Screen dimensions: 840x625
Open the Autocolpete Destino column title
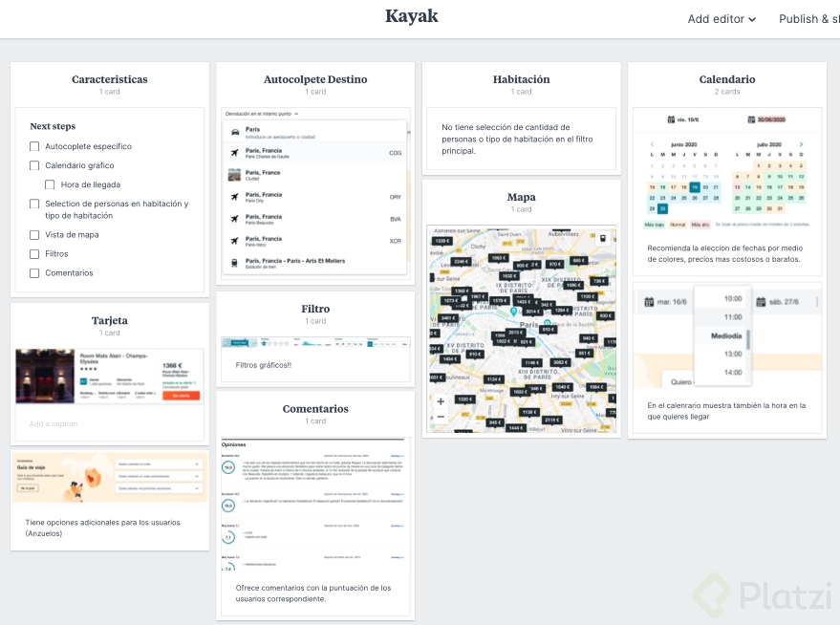(315, 79)
